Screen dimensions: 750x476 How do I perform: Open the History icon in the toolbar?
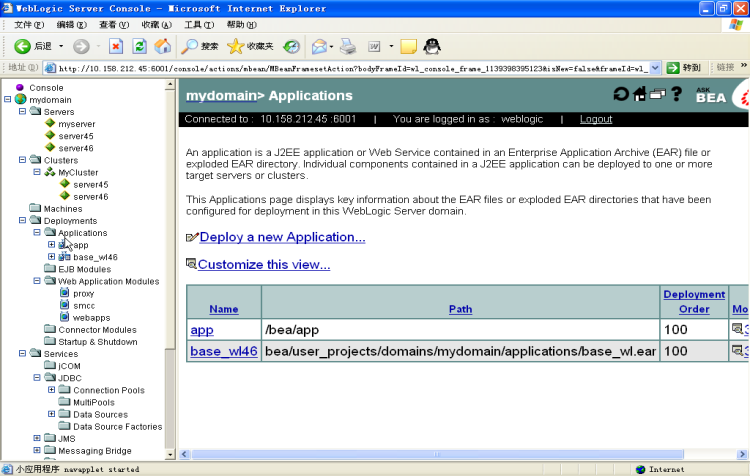click(291, 46)
